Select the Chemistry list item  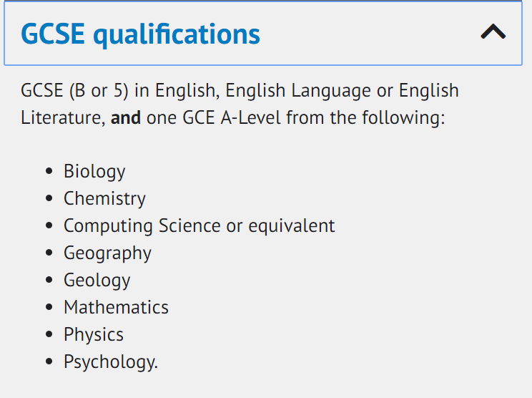tap(104, 199)
